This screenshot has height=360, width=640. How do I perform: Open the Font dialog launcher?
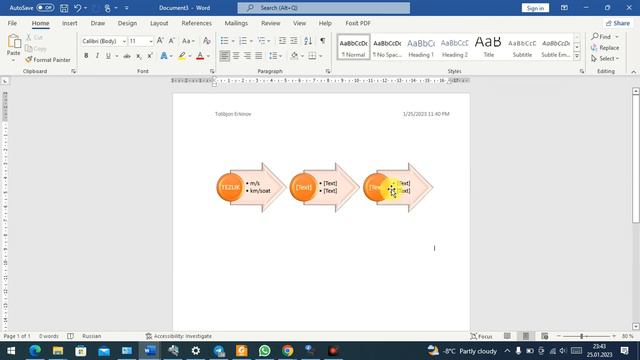(x=212, y=71)
